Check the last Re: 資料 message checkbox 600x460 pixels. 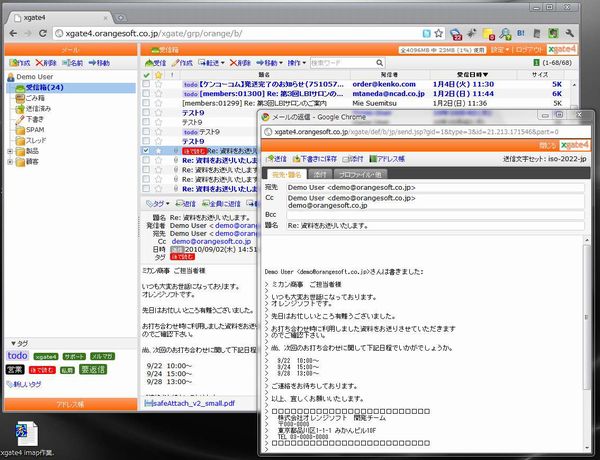tap(146, 188)
